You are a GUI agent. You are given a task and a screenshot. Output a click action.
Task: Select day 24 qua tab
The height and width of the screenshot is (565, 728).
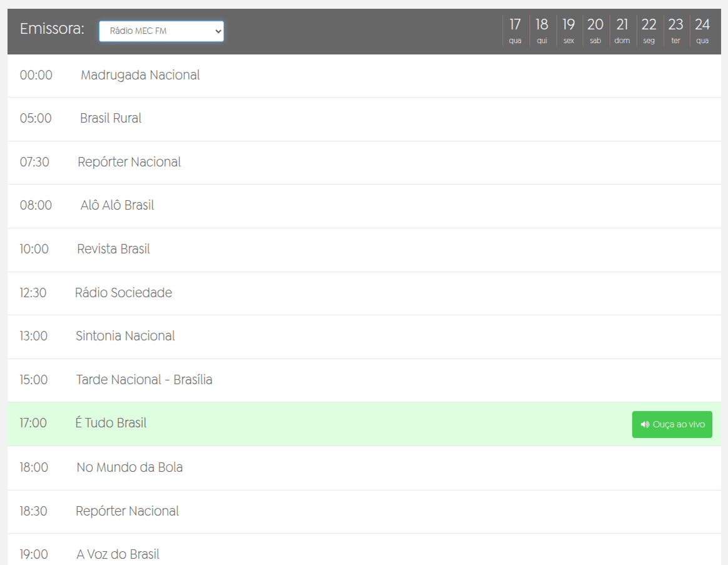tap(702, 31)
